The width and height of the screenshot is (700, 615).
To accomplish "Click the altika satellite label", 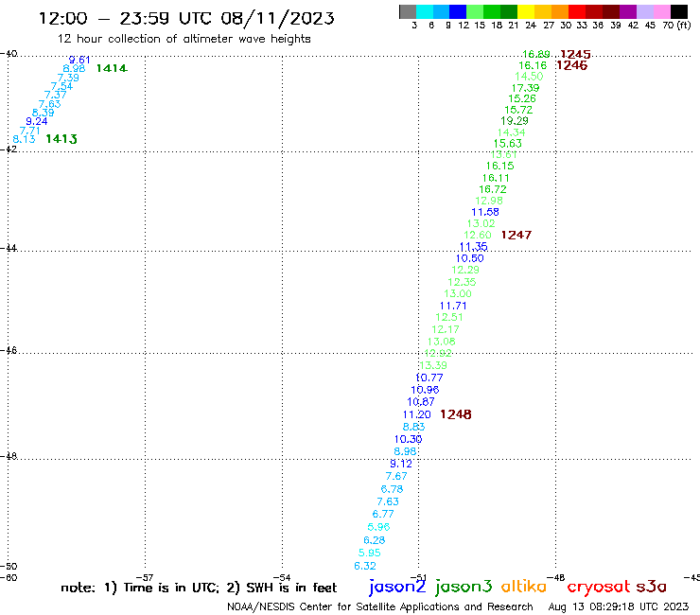I will (x=523, y=587).
